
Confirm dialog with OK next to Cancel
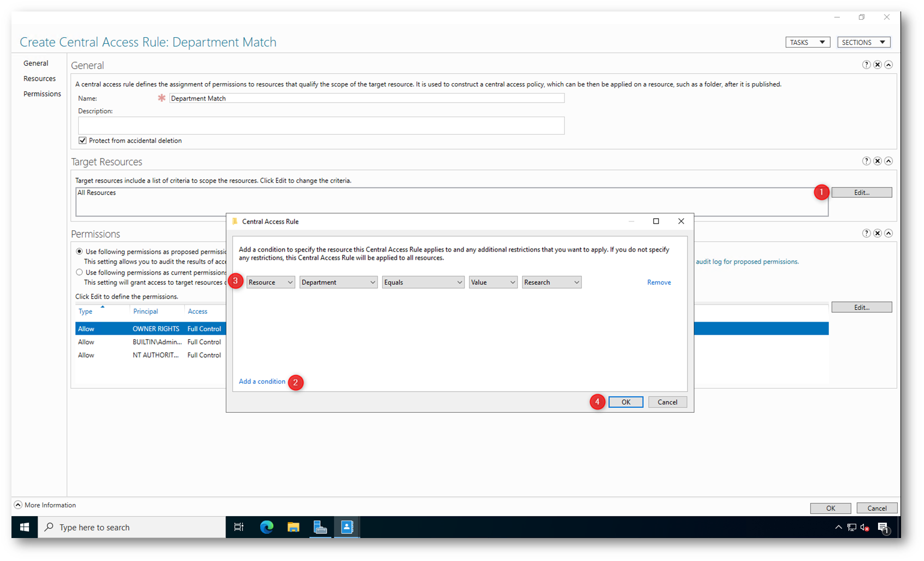tap(626, 402)
